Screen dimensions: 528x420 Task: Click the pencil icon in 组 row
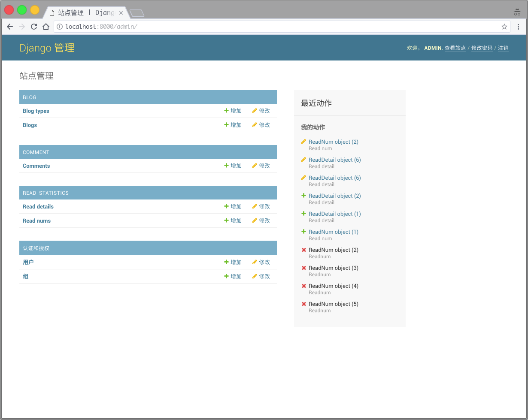coord(255,276)
